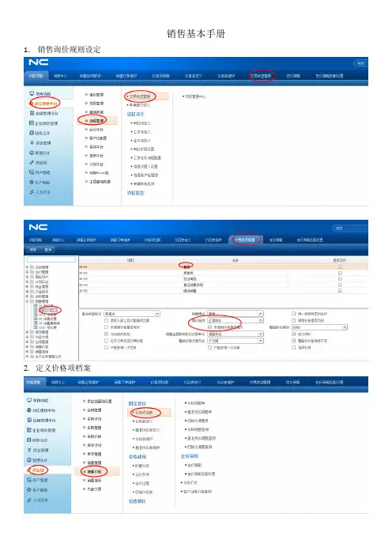
Task: Click the 流程管理 item in first screenshot menu
Action: 97,121
